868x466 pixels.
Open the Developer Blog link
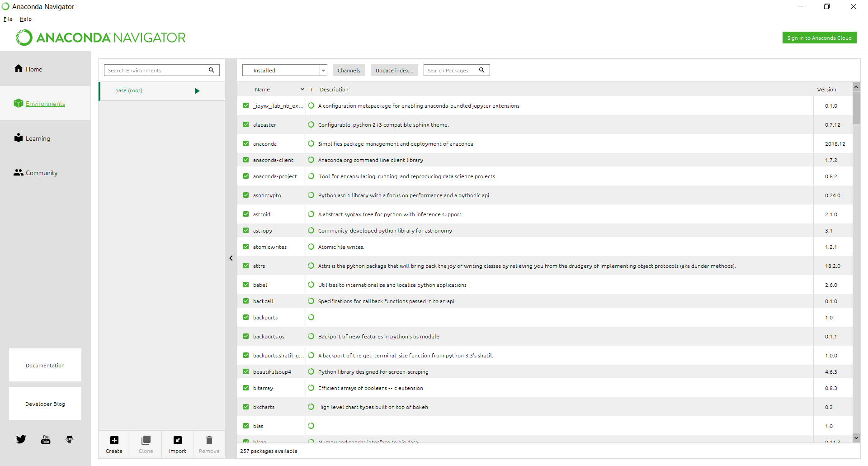45,404
